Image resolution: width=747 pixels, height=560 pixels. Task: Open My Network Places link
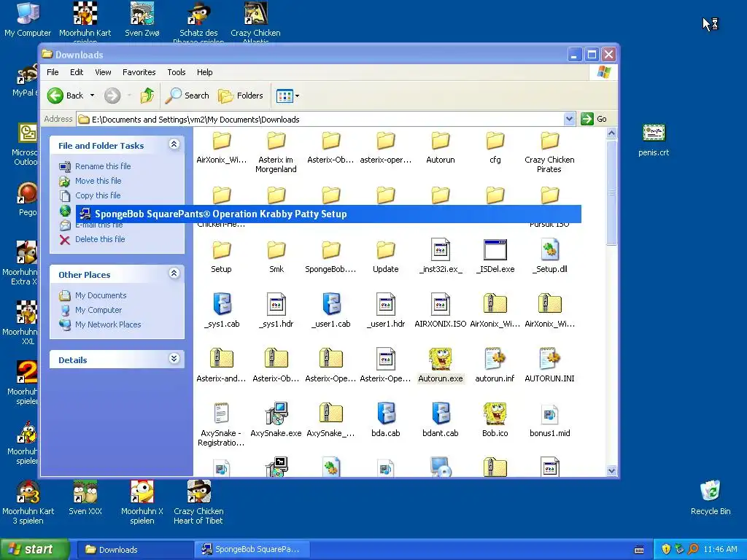pos(108,324)
